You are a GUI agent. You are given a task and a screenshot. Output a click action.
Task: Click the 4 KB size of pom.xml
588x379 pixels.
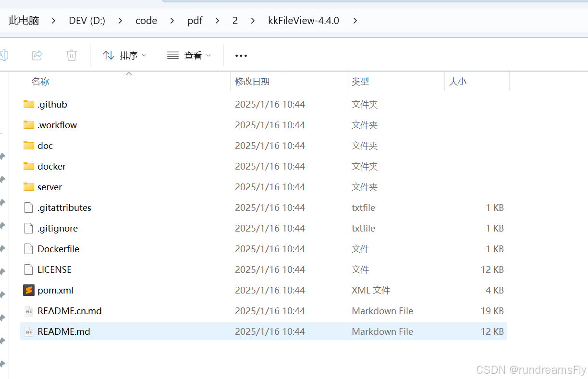coord(495,290)
